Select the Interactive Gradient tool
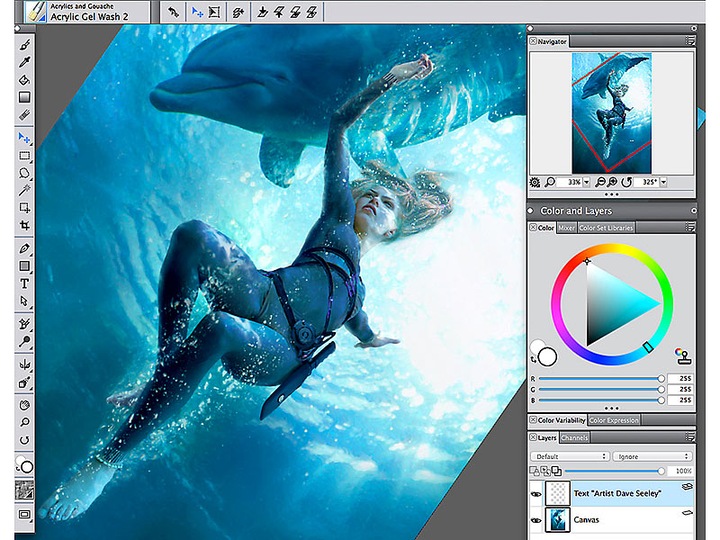This screenshot has height=540, width=720. 25,97
